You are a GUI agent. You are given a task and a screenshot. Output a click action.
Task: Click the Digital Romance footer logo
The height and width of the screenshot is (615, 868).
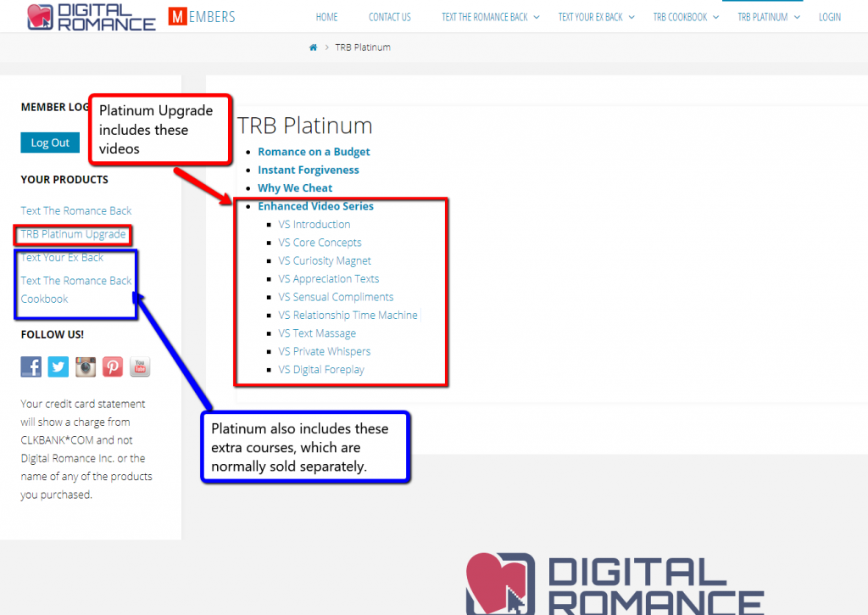pos(615,584)
